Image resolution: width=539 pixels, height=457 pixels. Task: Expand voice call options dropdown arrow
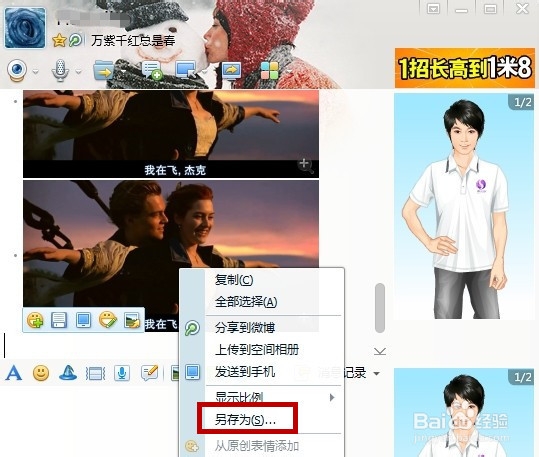click(78, 72)
